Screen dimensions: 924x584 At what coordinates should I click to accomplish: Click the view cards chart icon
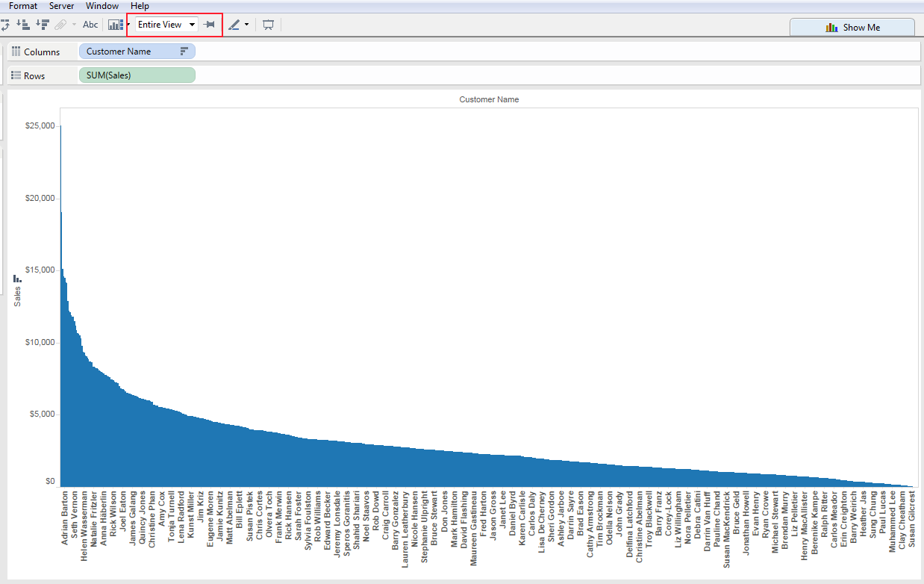coord(115,25)
